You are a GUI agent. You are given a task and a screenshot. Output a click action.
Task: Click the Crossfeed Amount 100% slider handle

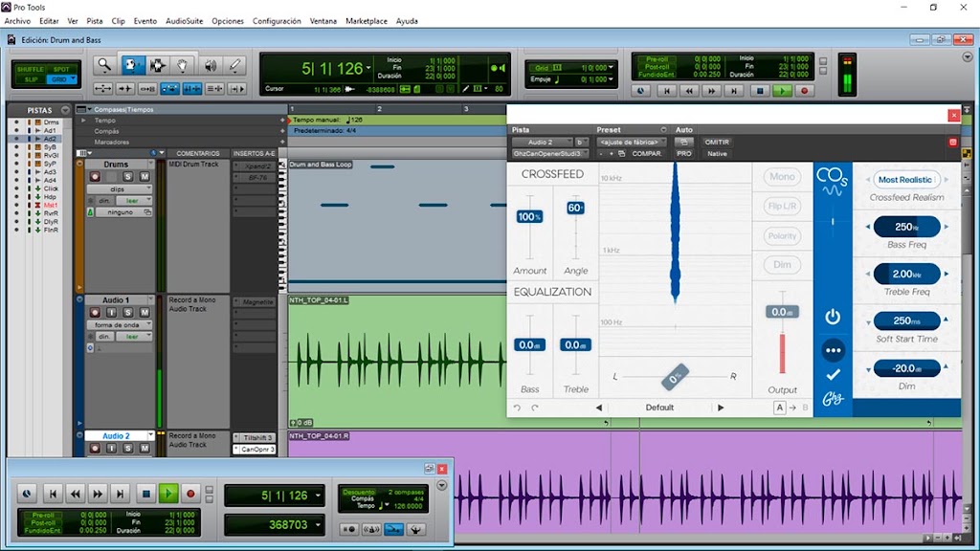click(529, 217)
